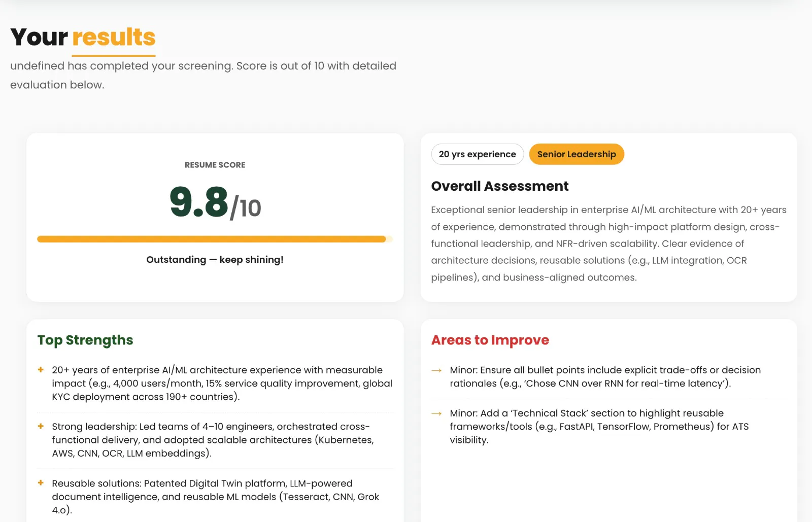Click the plus icon beside '20+ years of enterprise'
Image resolution: width=812 pixels, height=522 pixels.
[41, 370]
